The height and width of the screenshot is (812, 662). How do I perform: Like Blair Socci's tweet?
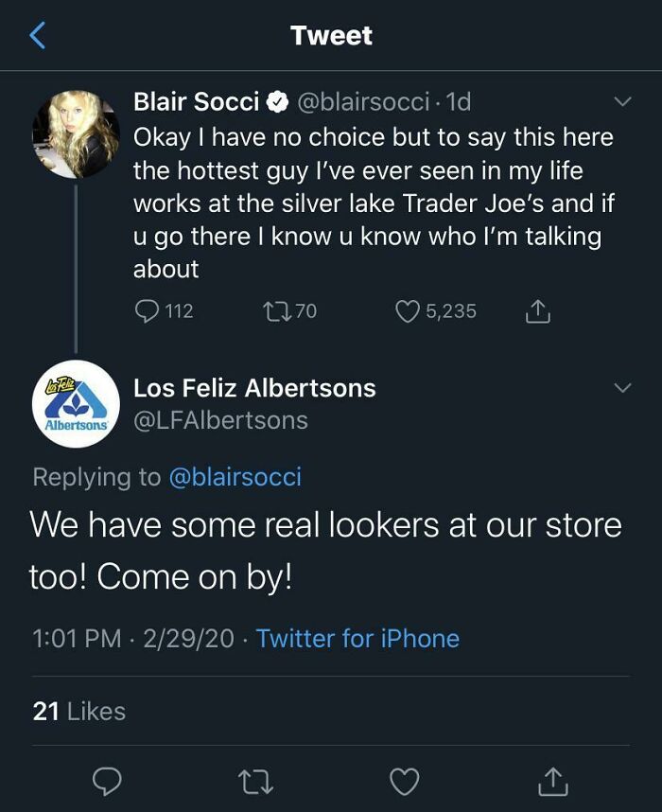point(407,311)
